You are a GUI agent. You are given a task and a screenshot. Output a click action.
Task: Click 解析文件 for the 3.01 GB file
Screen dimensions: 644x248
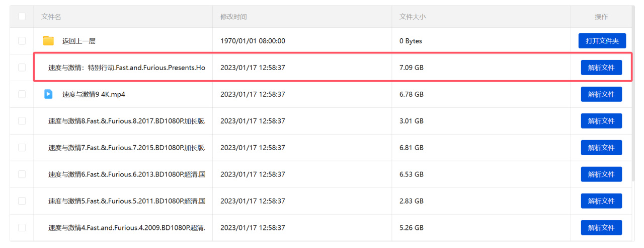(x=601, y=121)
